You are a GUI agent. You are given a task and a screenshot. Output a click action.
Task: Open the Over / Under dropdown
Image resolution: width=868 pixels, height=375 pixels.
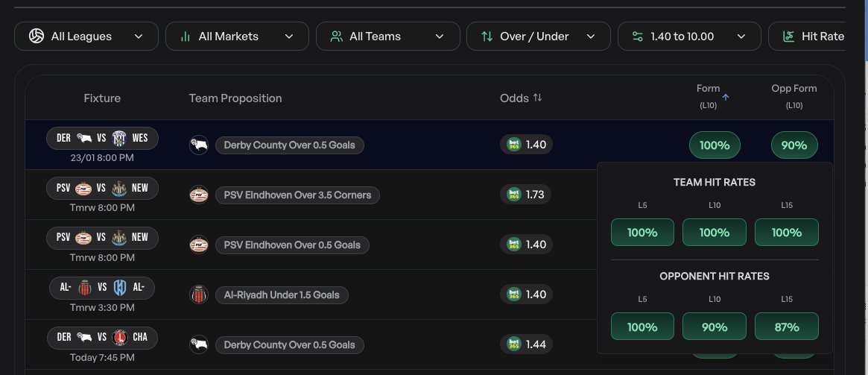click(x=539, y=36)
